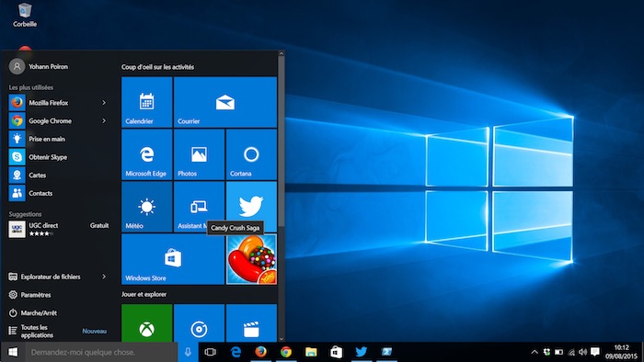Click the Gratuit label on UGC direct
The width and height of the screenshot is (644, 362).
tap(99, 225)
